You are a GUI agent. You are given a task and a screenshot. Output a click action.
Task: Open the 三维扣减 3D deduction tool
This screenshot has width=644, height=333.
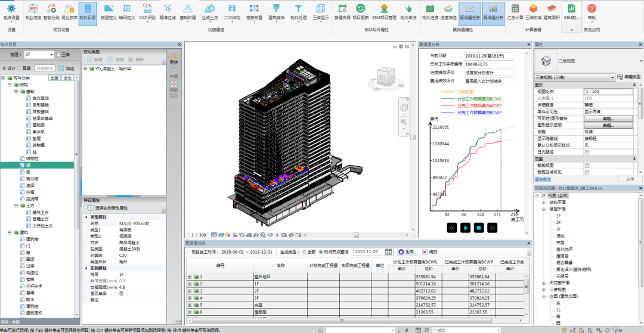pyautogui.click(x=532, y=12)
